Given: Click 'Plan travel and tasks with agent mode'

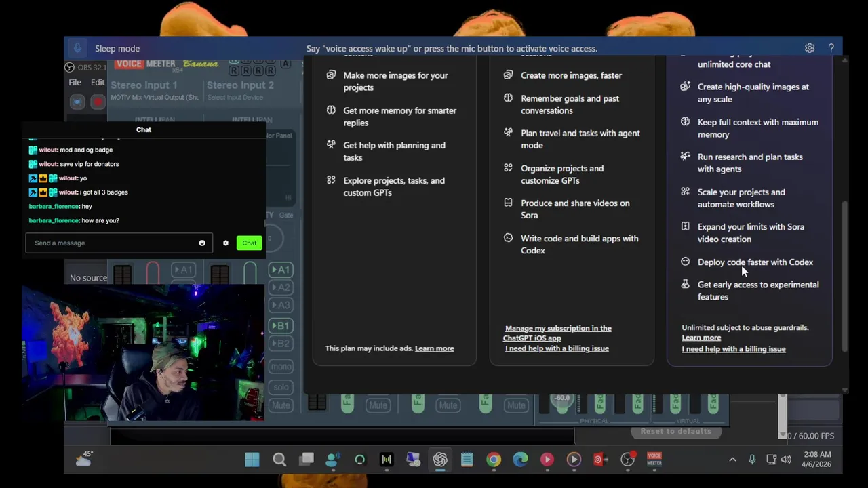Looking at the screenshot, I should pyautogui.click(x=580, y=139).
